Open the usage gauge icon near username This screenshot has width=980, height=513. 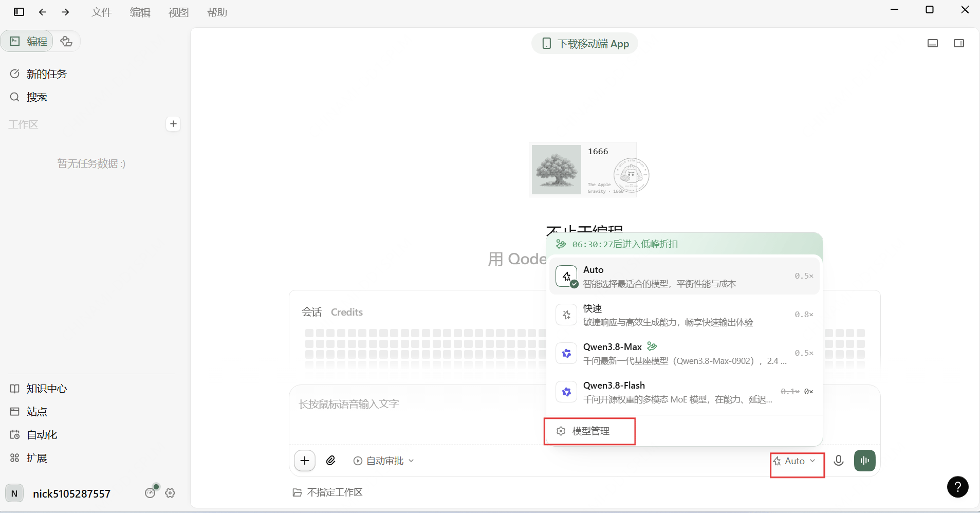[151, 492]
